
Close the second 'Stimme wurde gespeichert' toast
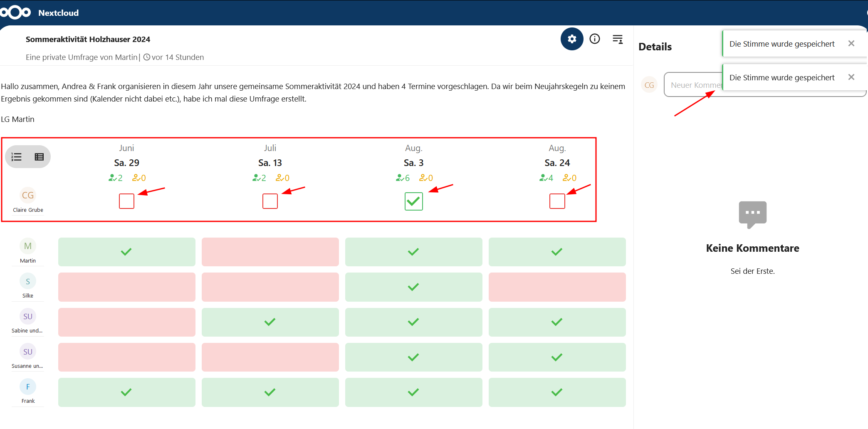click(851, 77)
